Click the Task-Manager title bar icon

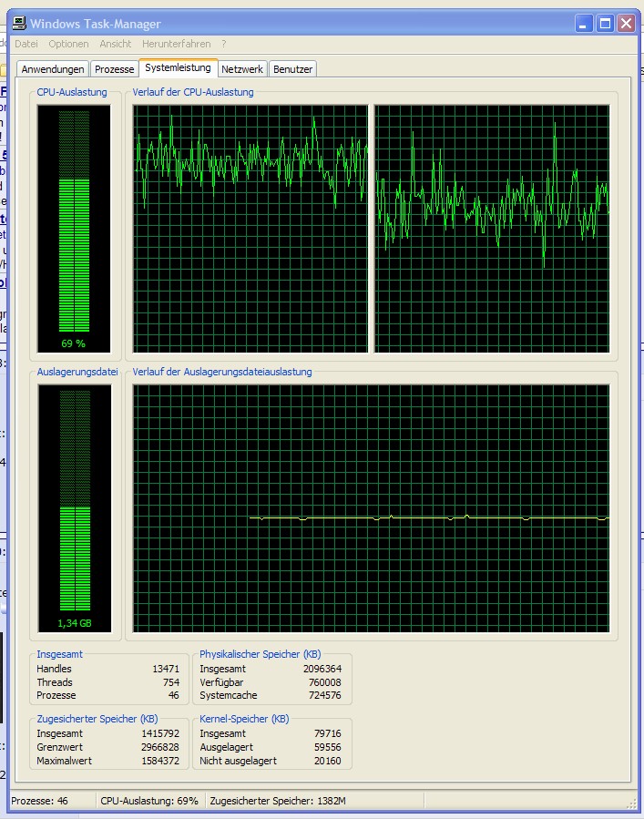pyautogui.click(x=19, y=23)
